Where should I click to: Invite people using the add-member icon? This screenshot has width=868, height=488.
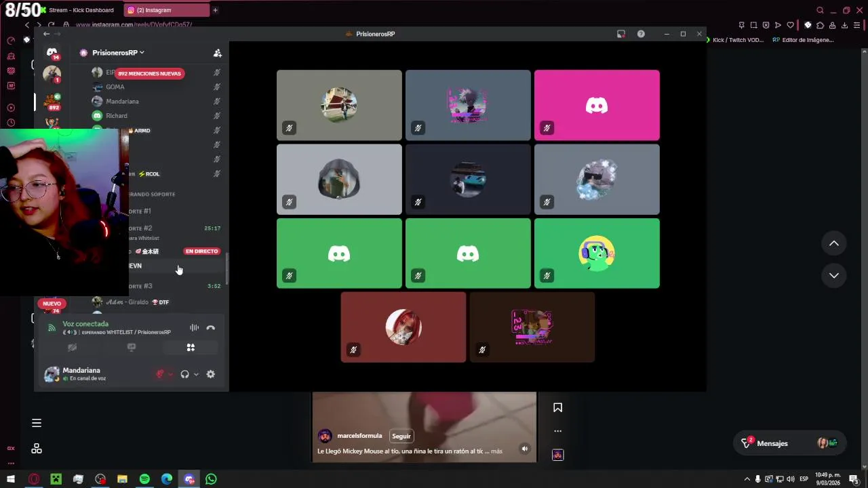pyautogui.click(x=218, y=53)
